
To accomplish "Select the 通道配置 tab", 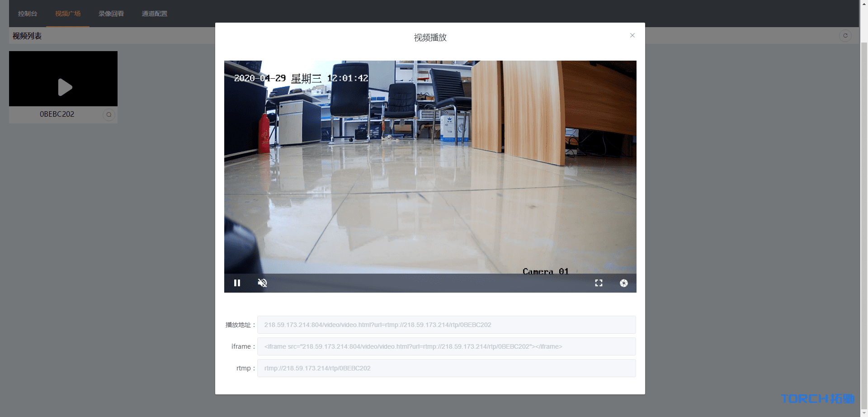I will 154,14.
